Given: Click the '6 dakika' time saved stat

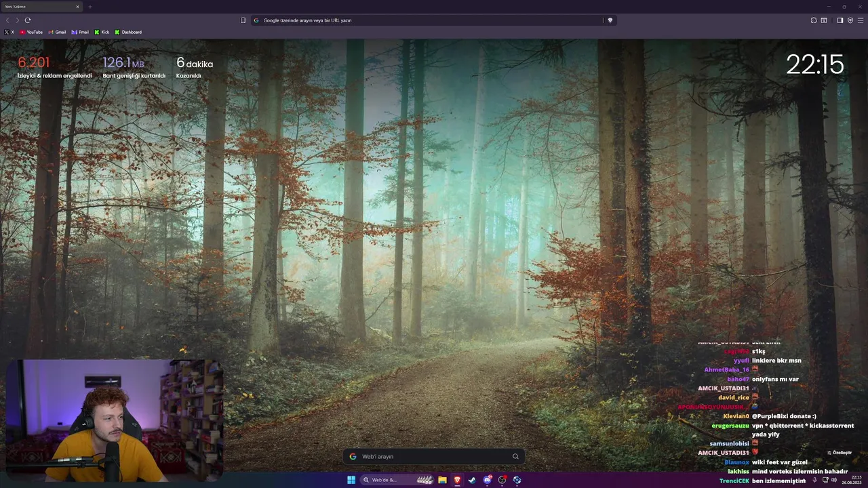Looking at the screenshot, I should click(195, 68).
